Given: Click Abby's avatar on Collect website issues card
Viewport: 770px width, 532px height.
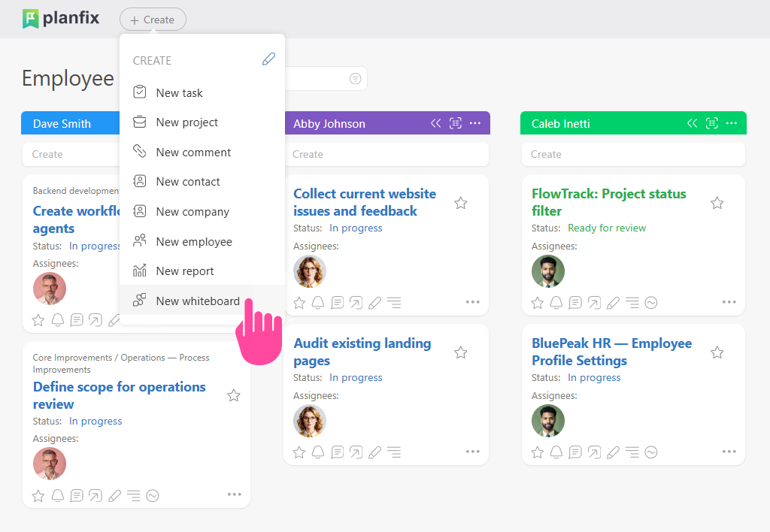Looking at the screenshot, I should (x=309, y=271).
